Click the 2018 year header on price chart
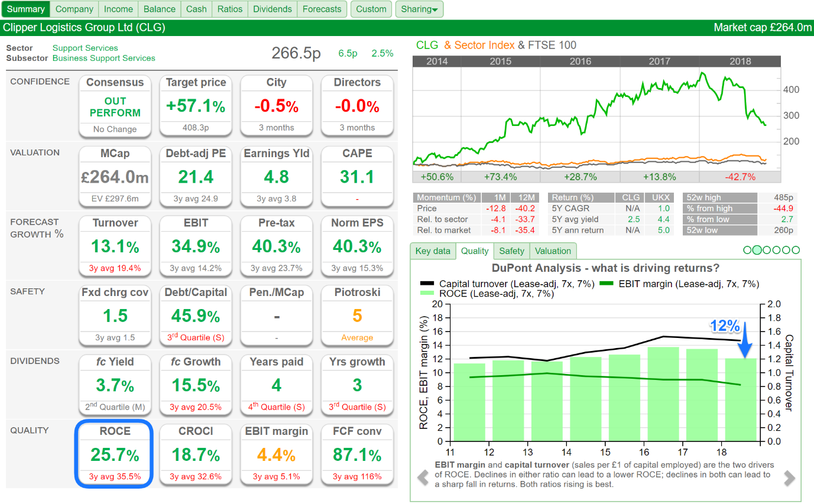The width and height of the screenshot is (814, 504). point(740,61)
